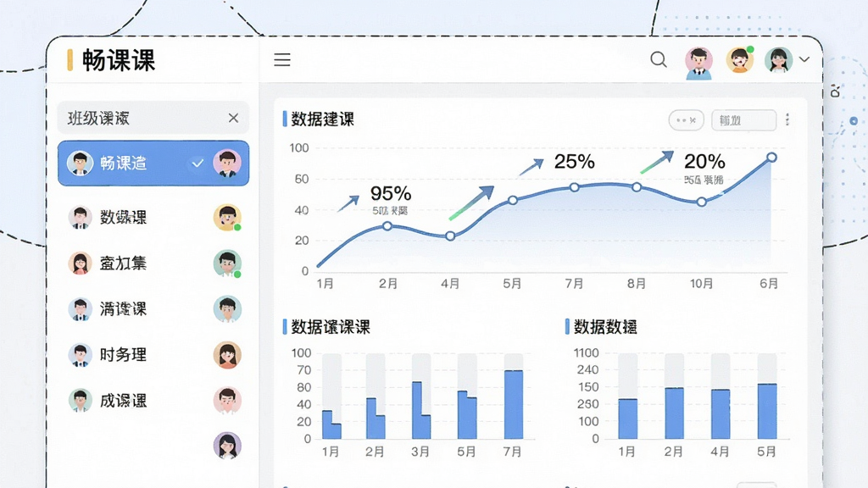The image size is (868, 488).
Task: Focus the input box in the 数据建课 card header
Action: [743, 120]
